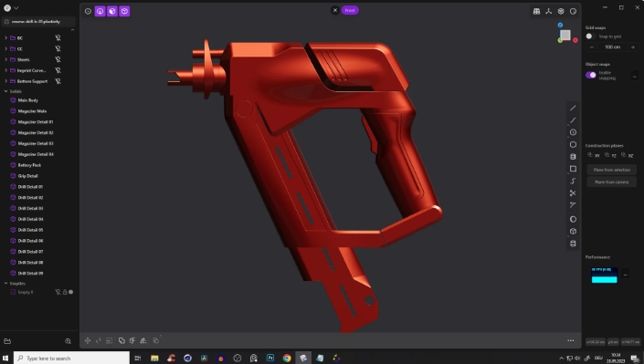The image size is (644, 364).
Task: Select the Box tool
Action: pos(573,232)
